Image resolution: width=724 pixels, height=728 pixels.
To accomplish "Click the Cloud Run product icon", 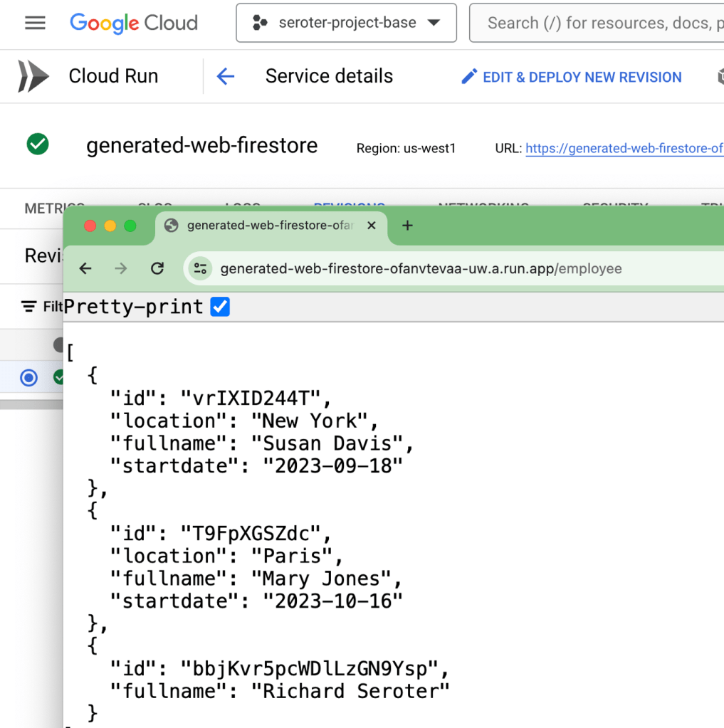I will [x=33, y=76].
